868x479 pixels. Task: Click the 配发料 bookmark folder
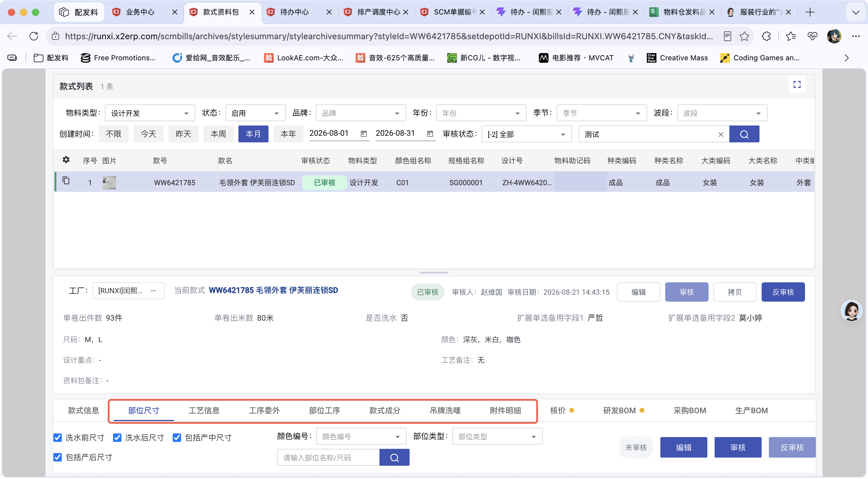tap(51, 58)
